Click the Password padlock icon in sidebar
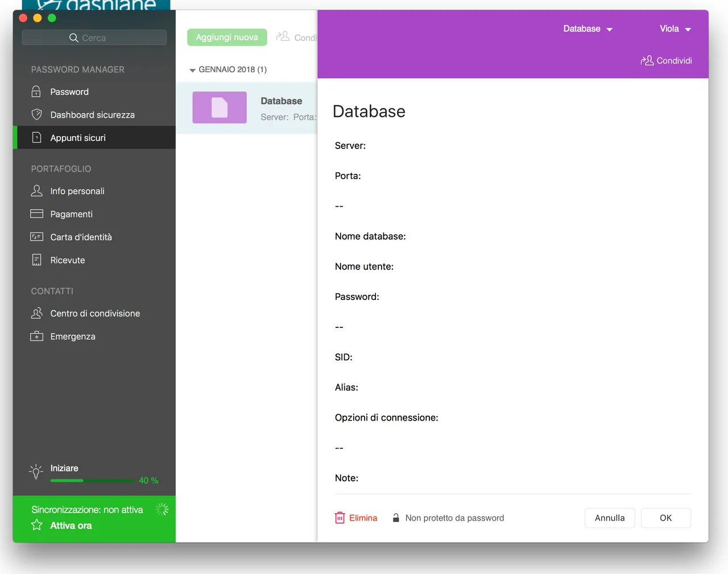The height and width of the screenshot is (574, 728). point(36,91)
